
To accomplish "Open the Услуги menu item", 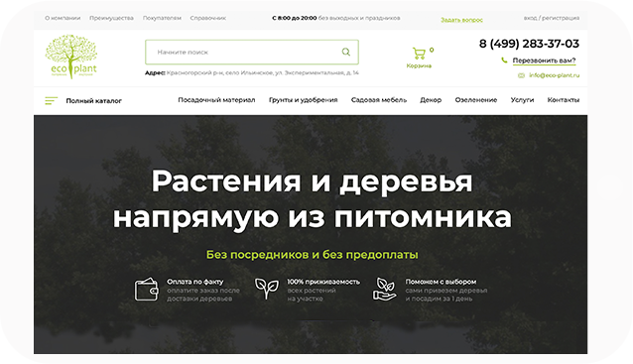I will (x=522, y=100).
